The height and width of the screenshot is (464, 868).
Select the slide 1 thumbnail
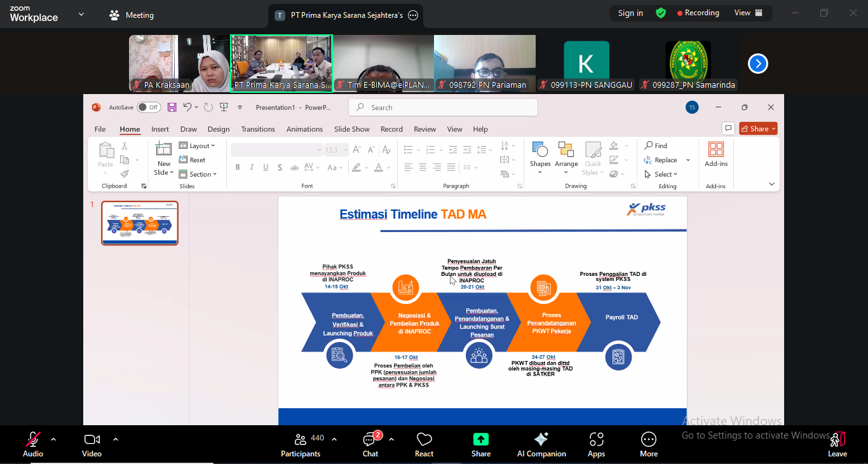(140, 223)
